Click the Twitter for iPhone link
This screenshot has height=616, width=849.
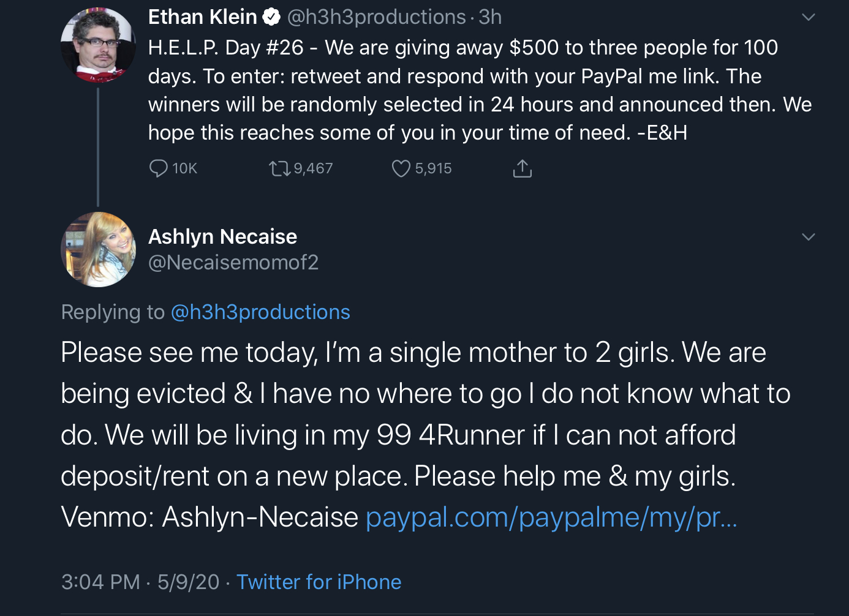[319, 582]
